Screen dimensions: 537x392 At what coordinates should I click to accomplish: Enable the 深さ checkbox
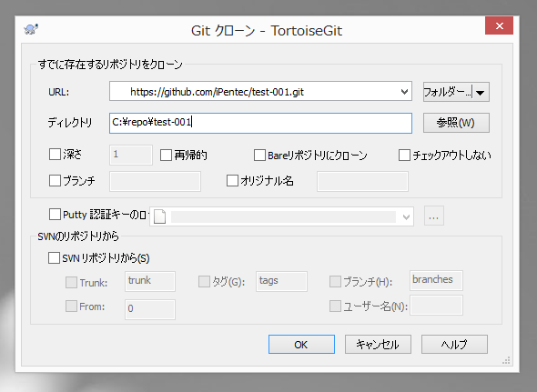55,155
